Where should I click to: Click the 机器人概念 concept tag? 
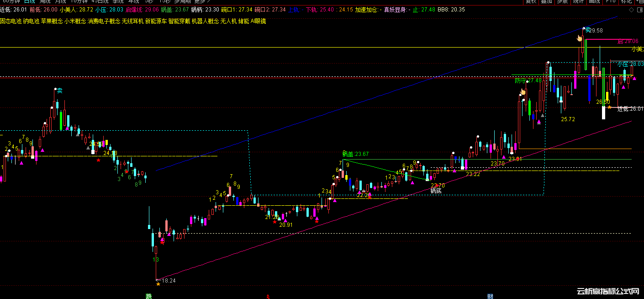click(x=205, y=21)
